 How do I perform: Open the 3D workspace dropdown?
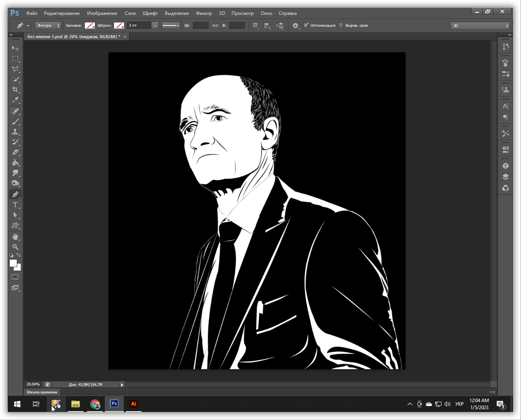point(480,26)
